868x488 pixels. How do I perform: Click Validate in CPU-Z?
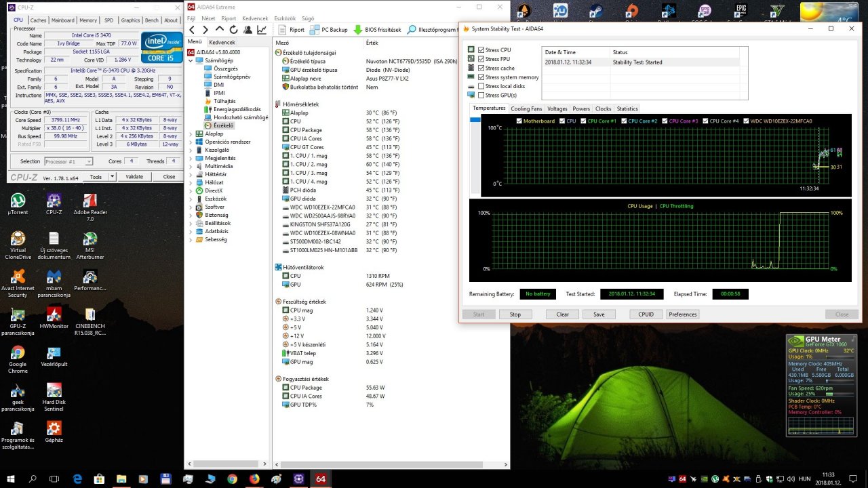pyautogui.click(x=134, y=176)
